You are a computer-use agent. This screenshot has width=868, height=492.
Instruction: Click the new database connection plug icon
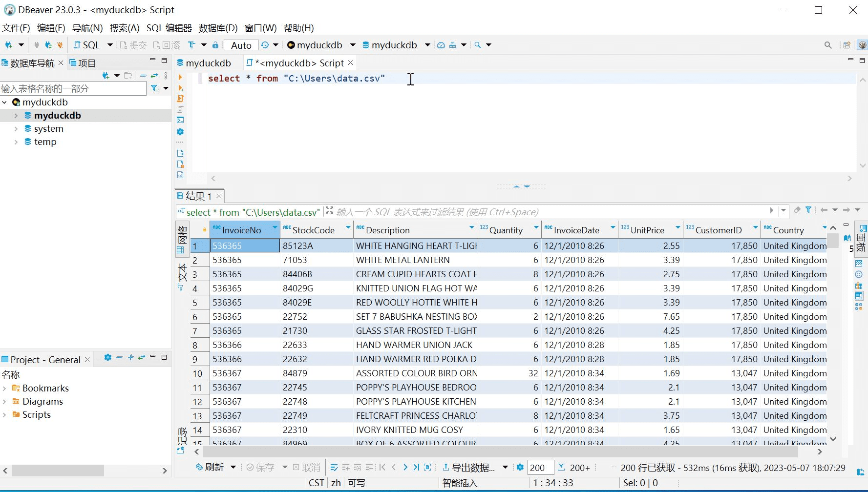click(9, 45)
